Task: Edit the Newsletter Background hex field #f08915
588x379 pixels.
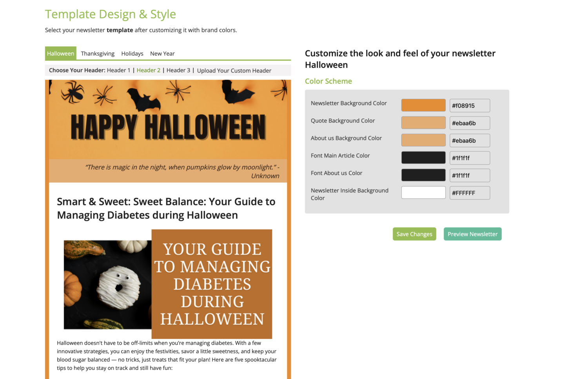Action: pos(469,105)
